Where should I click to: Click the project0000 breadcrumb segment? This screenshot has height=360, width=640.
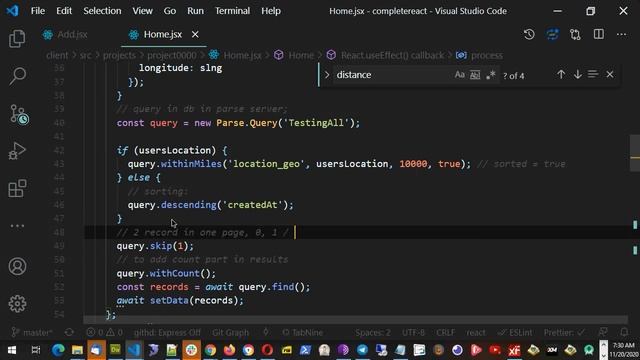[171, 55]
